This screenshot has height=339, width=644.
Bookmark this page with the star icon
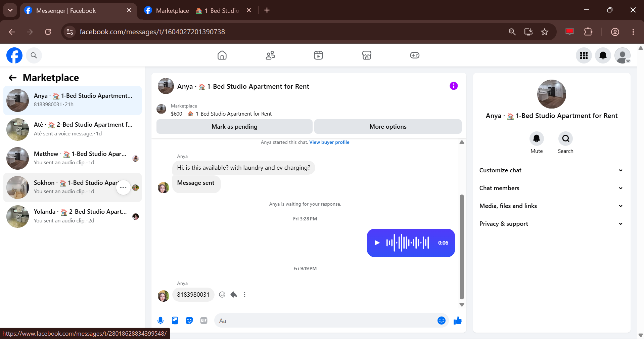click(545, 32)
